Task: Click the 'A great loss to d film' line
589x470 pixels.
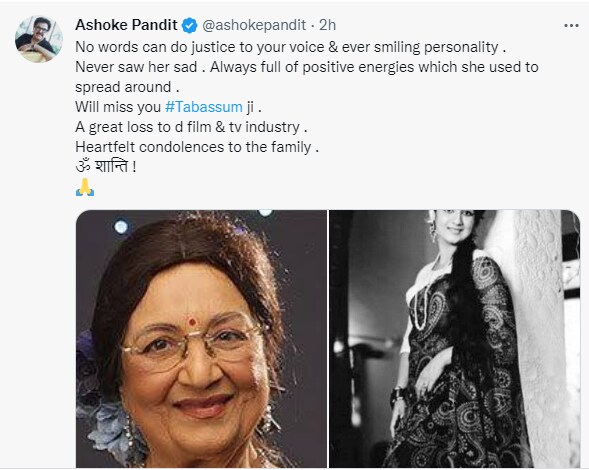Action: (x=191, y=127)
